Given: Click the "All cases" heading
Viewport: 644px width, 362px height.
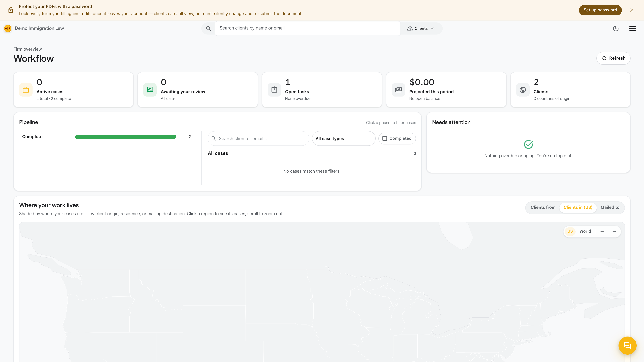Looking at the screenshot, I should [x=218, y=153].
